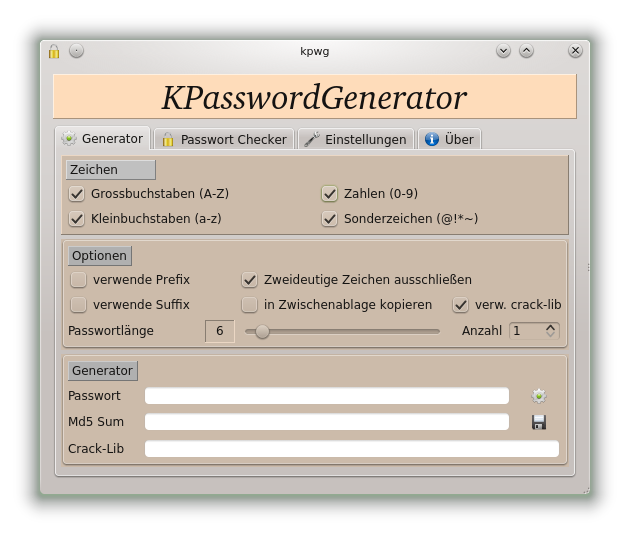
Task: Close the kpwg window
Action: click(x=575, y=51)
